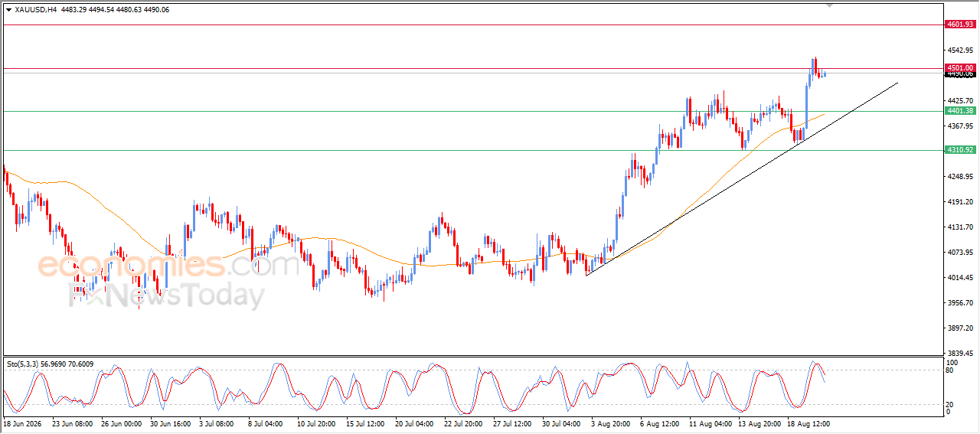
Task: Select the 4501.00 red price label
Action: tap(959, 68)
